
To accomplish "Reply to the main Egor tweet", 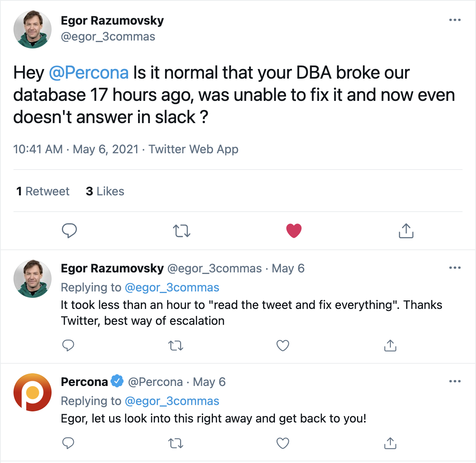I will pyautogui.click(x=69, y=230).
